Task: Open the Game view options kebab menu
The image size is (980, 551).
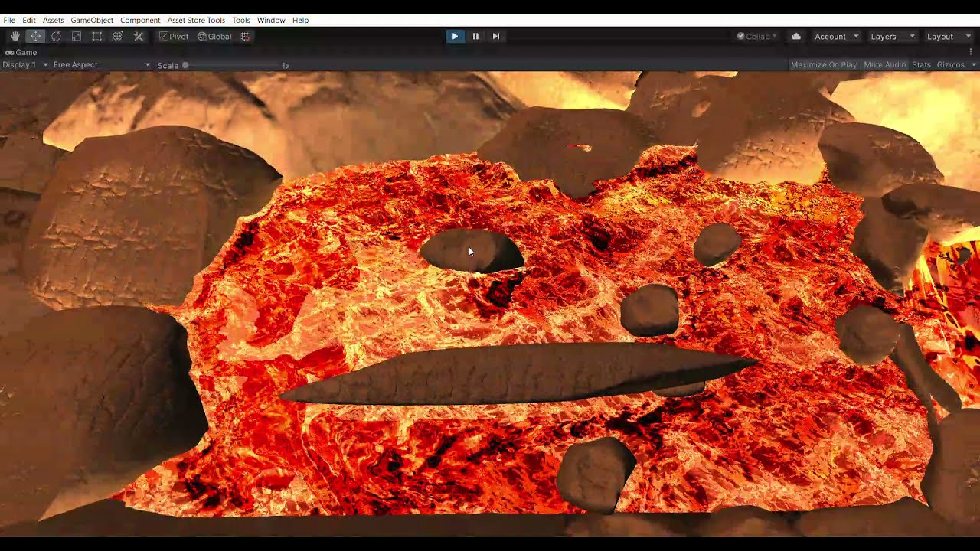Action: click(971, 52)
